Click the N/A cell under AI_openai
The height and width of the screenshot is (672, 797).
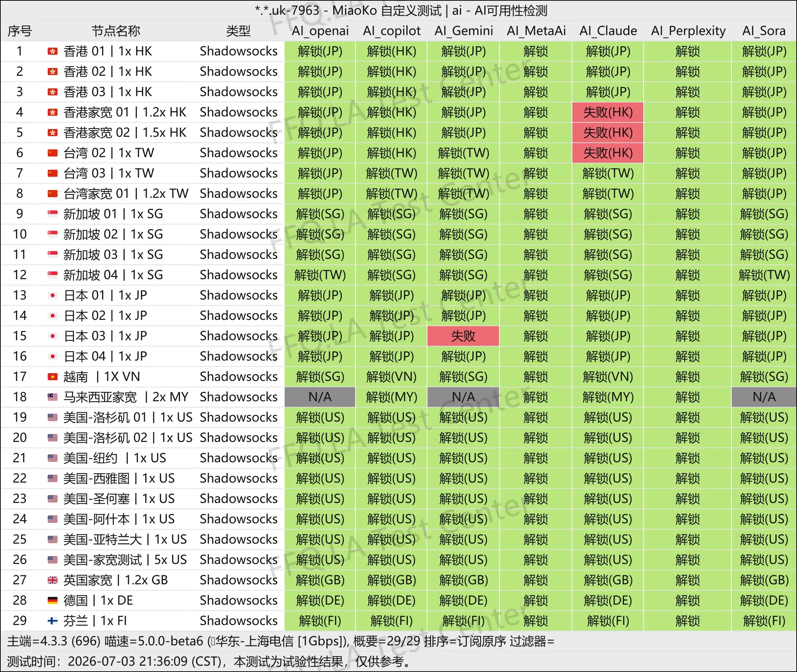tap(320, 397)
